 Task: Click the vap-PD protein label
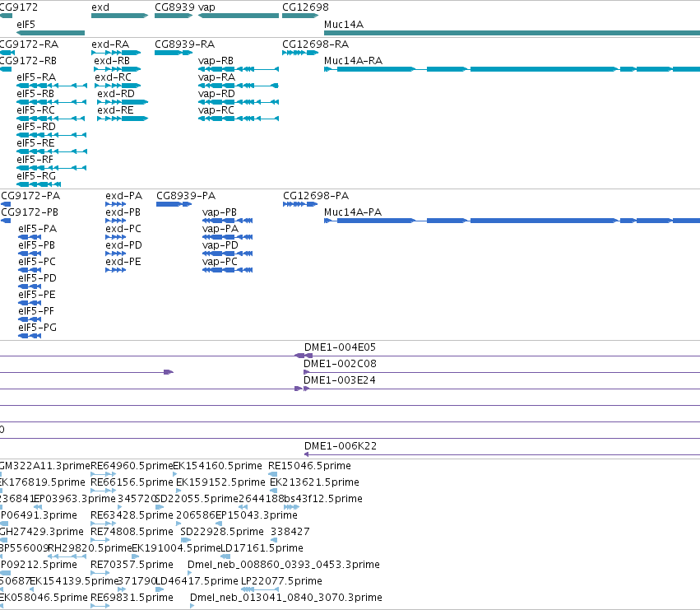pos(220,245)
